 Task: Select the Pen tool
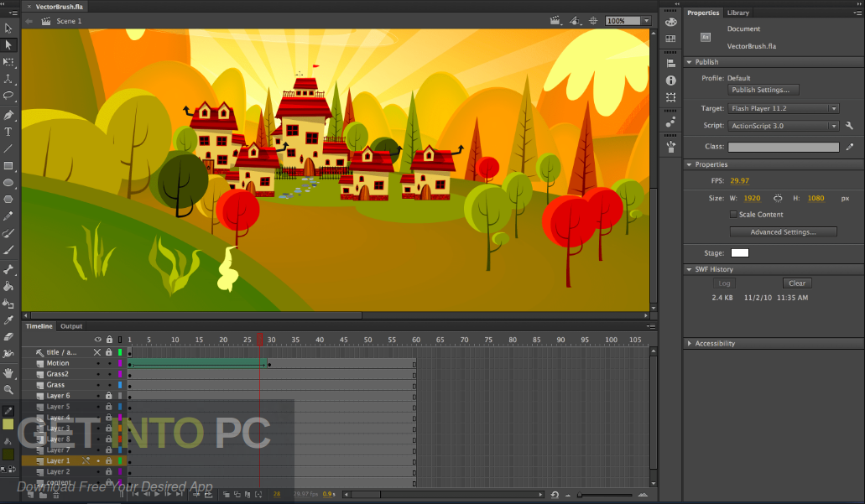coord(8,115)
